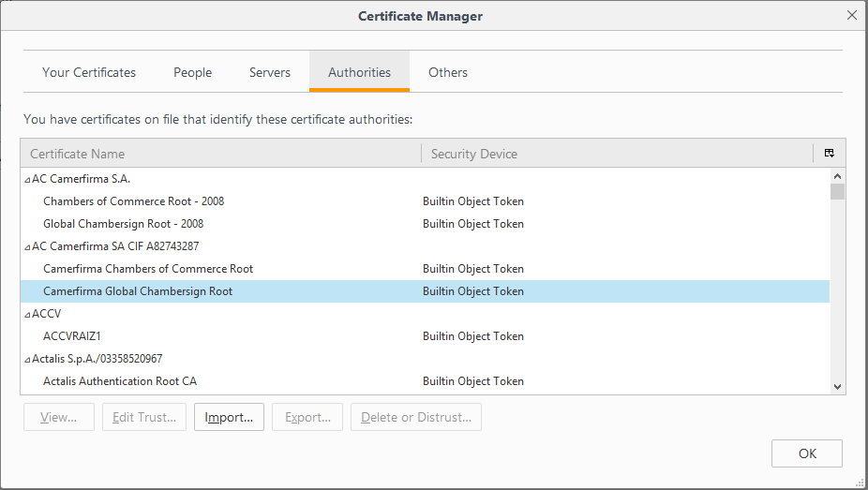The image size is (868, 490).
Task: Click the AC Camerfirma SA CIF A82743287 label
Action: [115, 246]
